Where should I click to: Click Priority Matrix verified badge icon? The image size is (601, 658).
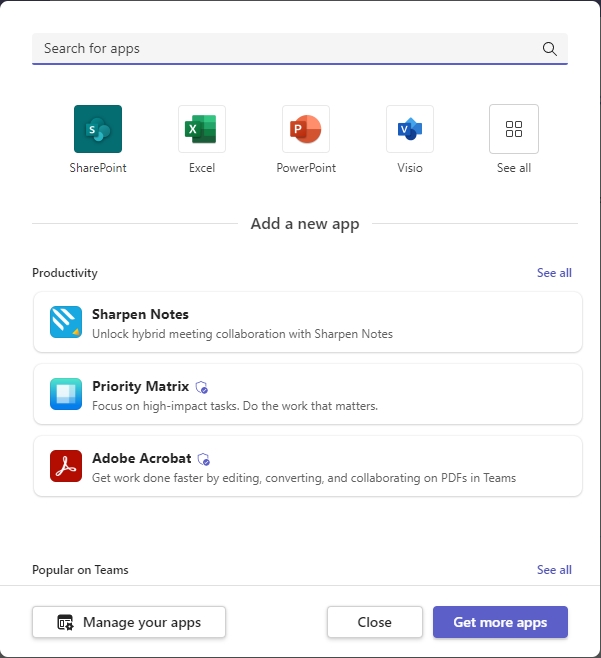(x=202, y=387)
